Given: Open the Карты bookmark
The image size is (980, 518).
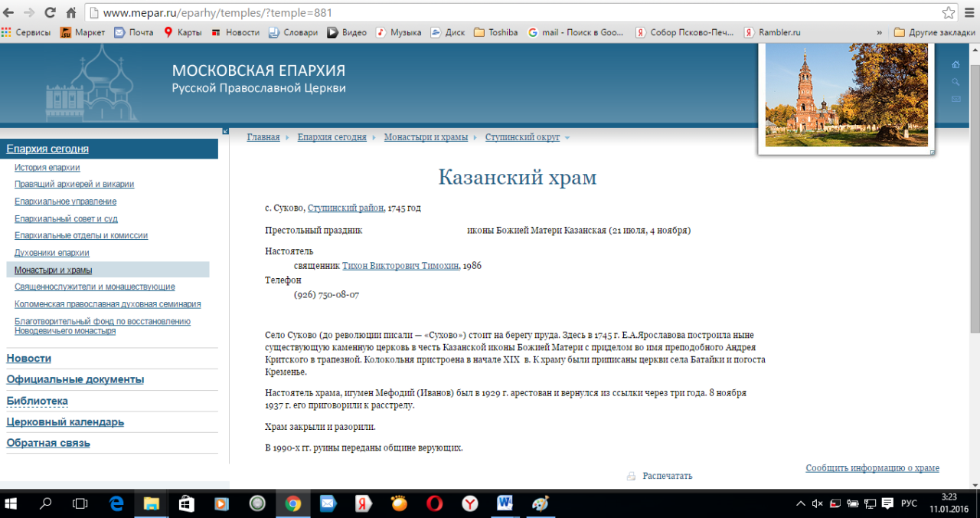Looking at the screenshot, I should click(x=182, y=32).
